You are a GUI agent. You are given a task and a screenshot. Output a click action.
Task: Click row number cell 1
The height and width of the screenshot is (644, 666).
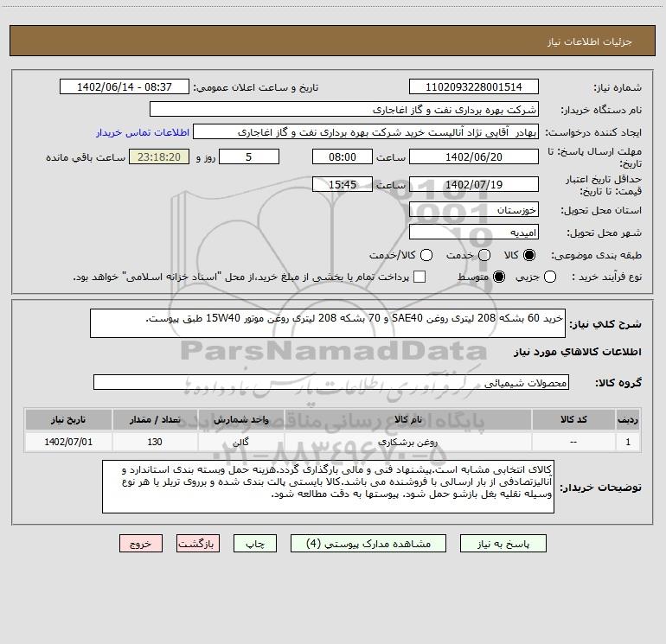click(x=628, y=442)
